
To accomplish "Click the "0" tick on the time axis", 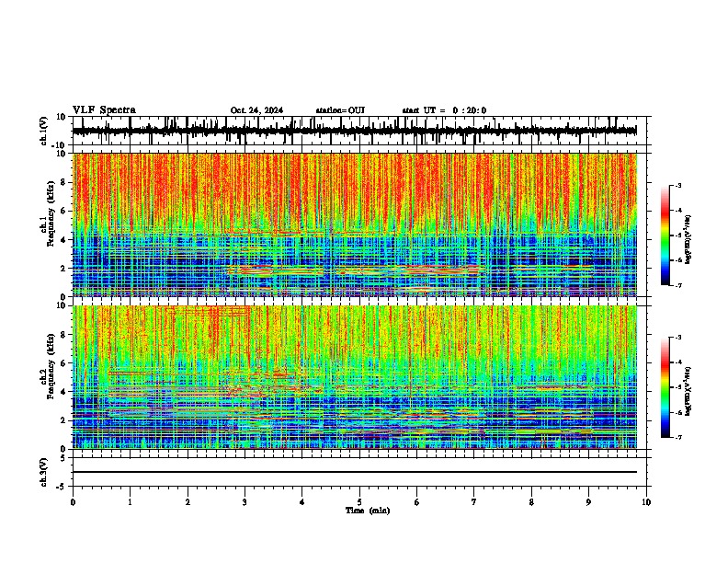I will 73,502.
